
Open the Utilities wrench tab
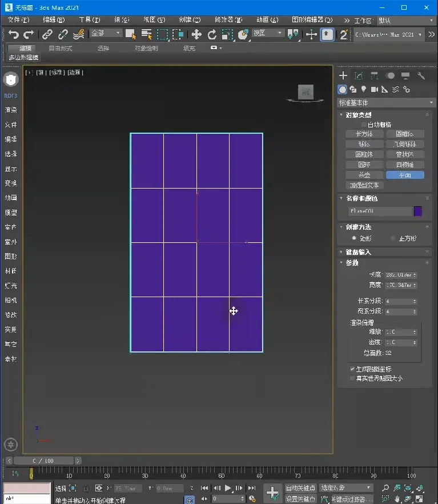tap(421, 75)
